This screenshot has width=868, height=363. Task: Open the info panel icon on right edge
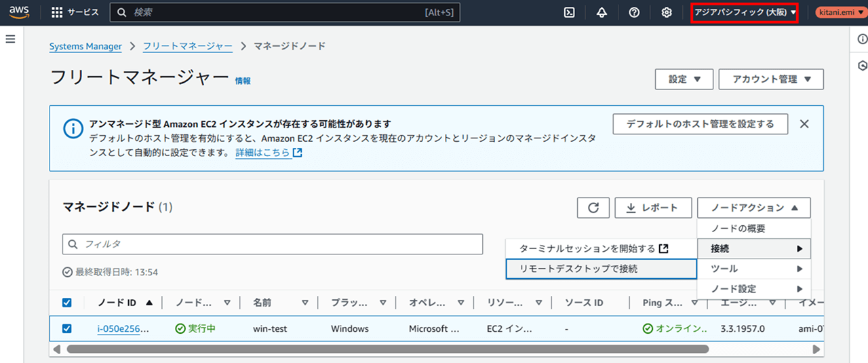click(862, 39)
